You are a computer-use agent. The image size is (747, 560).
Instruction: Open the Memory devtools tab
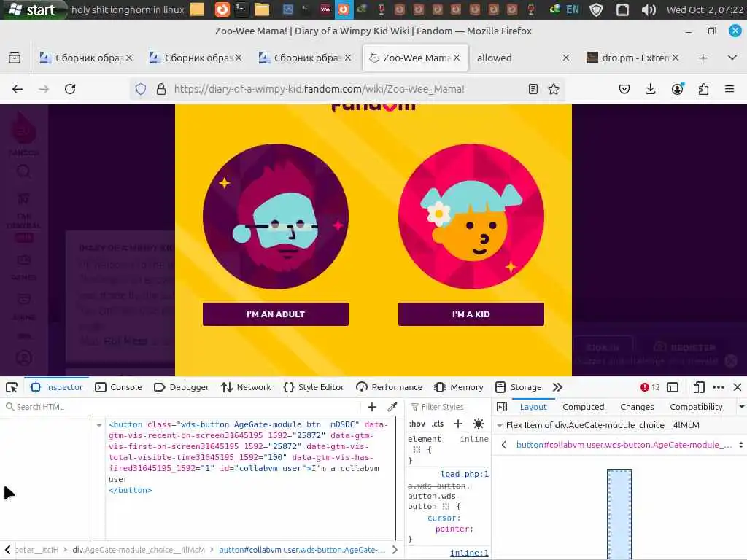point(459,388)
